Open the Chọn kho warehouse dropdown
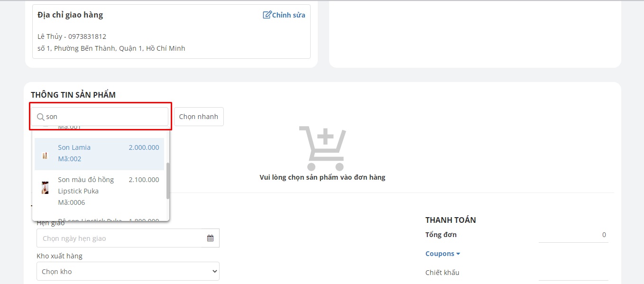644x284 pixels. tap(128, 272)
